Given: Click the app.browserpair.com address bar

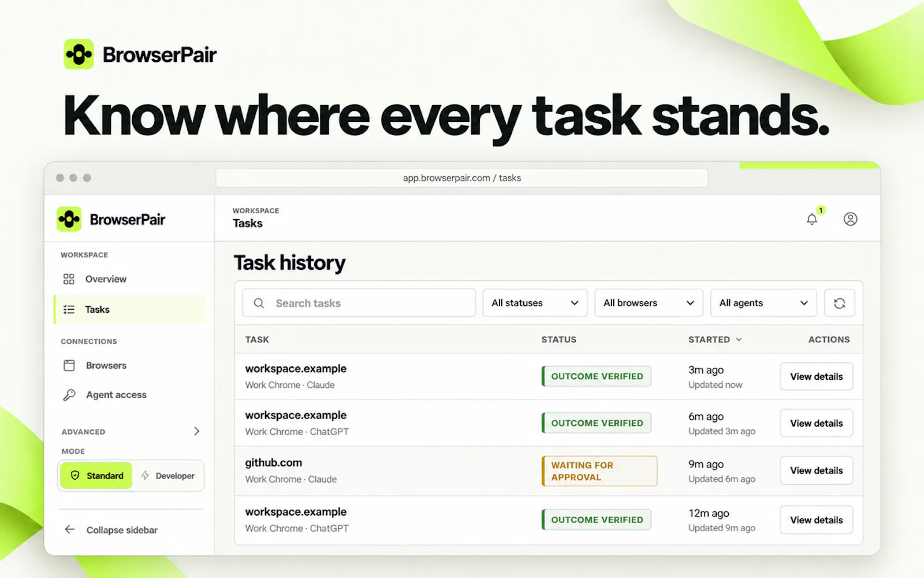Looking at the screenshot, I should pos(462,178).
